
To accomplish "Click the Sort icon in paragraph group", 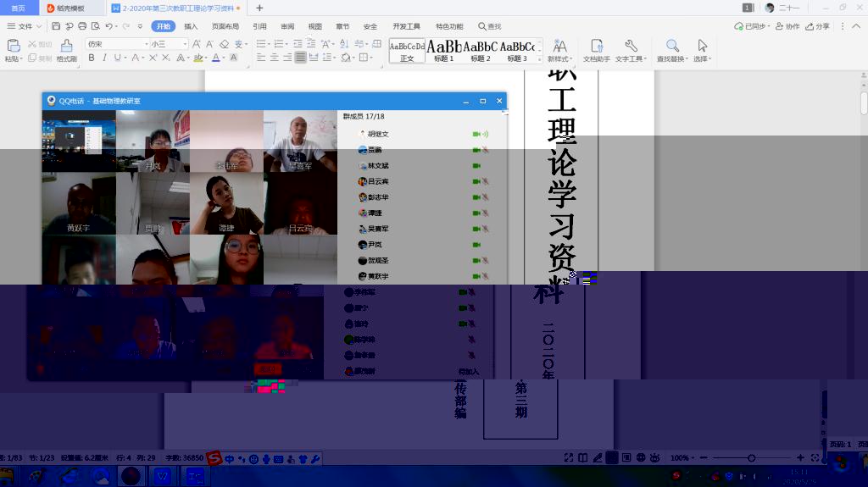I will tap(344, 44).
